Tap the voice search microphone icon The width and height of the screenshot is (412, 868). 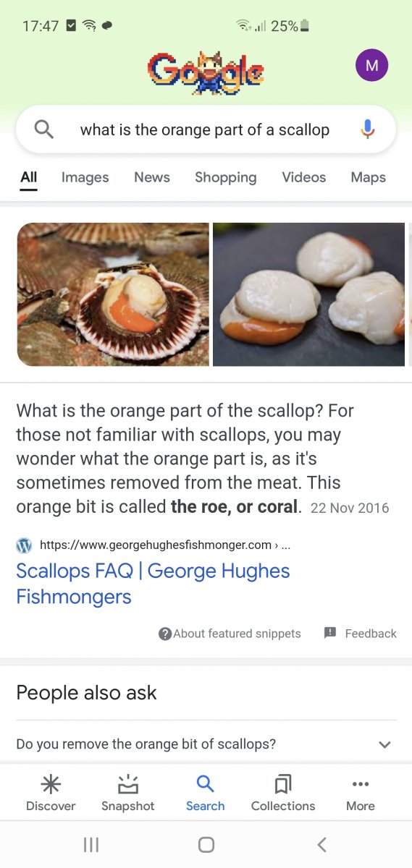coord(368,129)
